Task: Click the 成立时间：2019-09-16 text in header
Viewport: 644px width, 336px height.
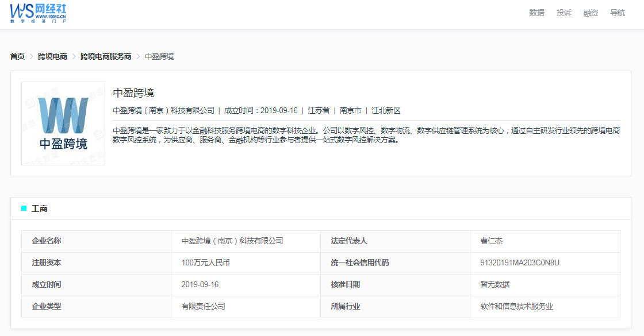Action: pos(261,110)
